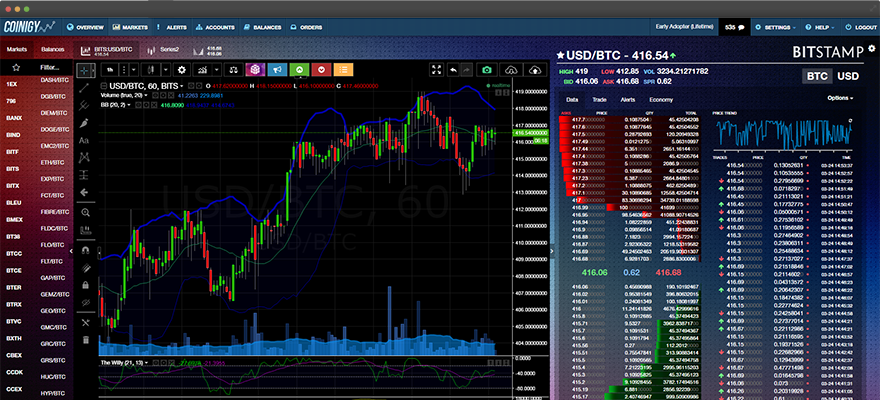Click the orange list orders button
880x400 pixels.
point(343,70)
